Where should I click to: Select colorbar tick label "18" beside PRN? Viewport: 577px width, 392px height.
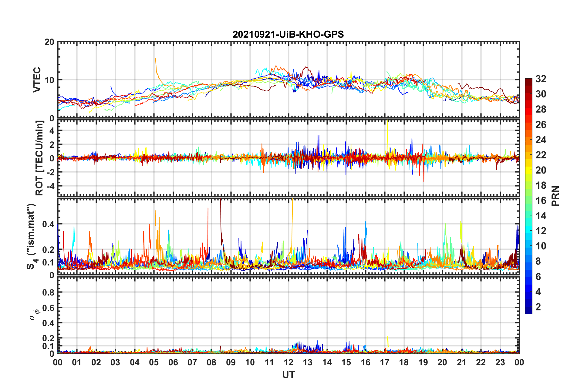point(541,185)
